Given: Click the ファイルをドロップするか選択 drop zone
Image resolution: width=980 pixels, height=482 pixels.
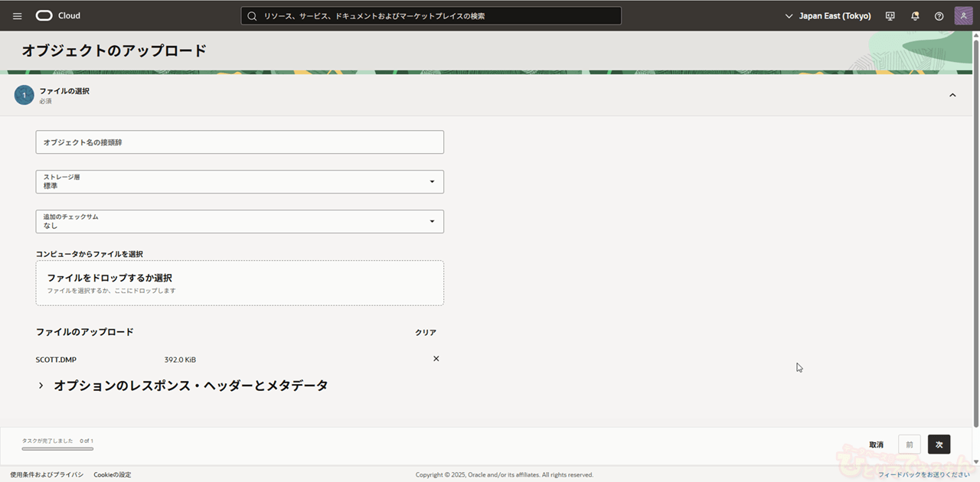Looking at the screenshot, I should coord(240,283).
